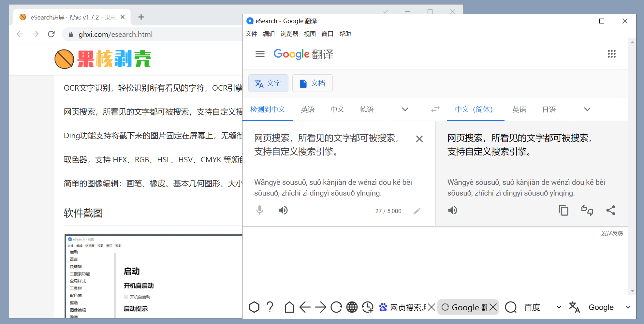The height and width of the screenshot is (324, 644).
Task: Expand more source languages chevron
Action: pyautogui.click(x=405, y=109)
